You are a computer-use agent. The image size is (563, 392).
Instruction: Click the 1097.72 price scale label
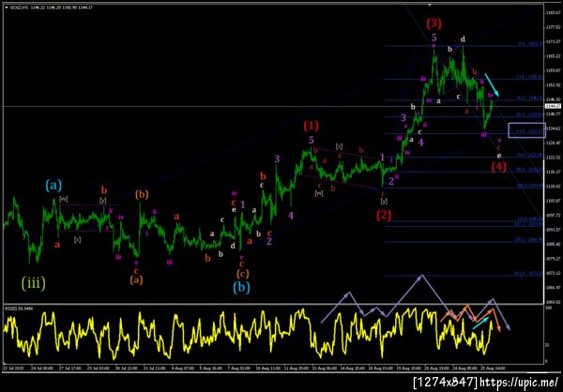click(552, 215)
